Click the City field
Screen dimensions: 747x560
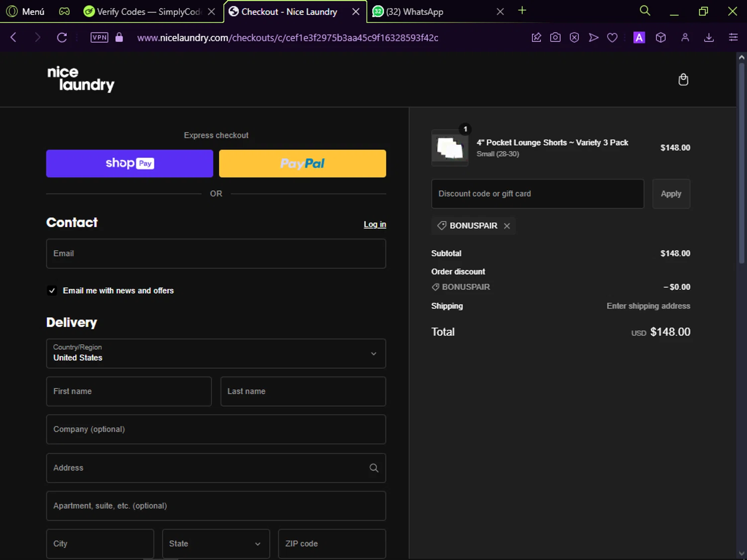[x=100, y=544]
